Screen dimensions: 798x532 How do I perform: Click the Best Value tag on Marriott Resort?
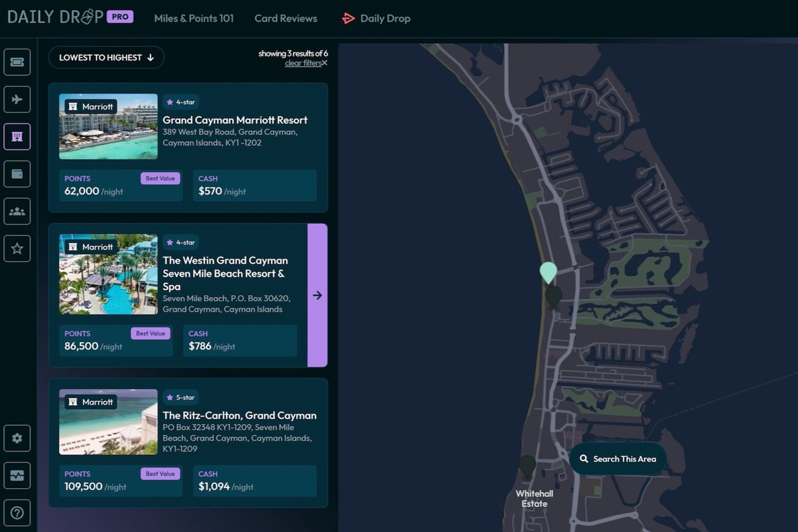click(160, 178)
